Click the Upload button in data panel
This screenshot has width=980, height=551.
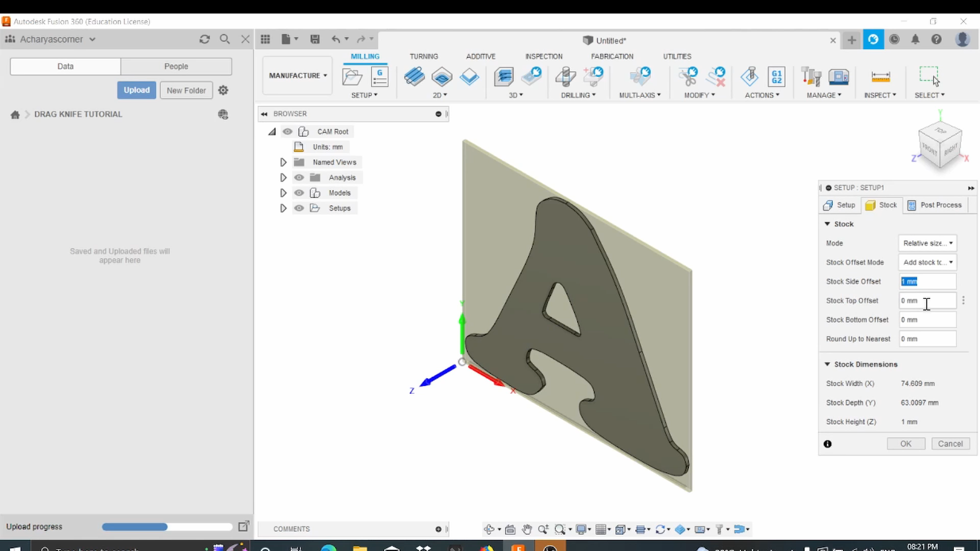136,90
